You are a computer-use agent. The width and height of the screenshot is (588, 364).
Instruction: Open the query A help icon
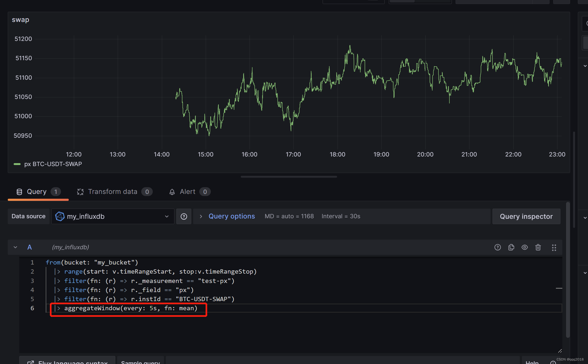pos(498,247)
